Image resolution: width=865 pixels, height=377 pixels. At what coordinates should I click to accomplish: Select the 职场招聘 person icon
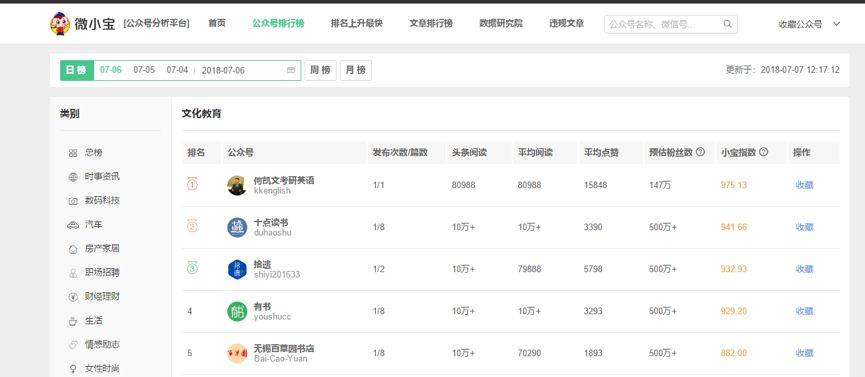(73, 273)
